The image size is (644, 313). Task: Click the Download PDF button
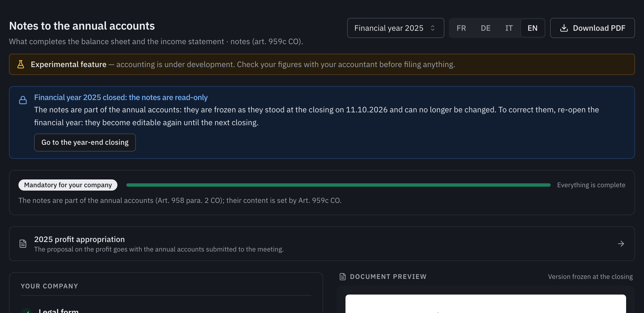[x=592, y=28]
